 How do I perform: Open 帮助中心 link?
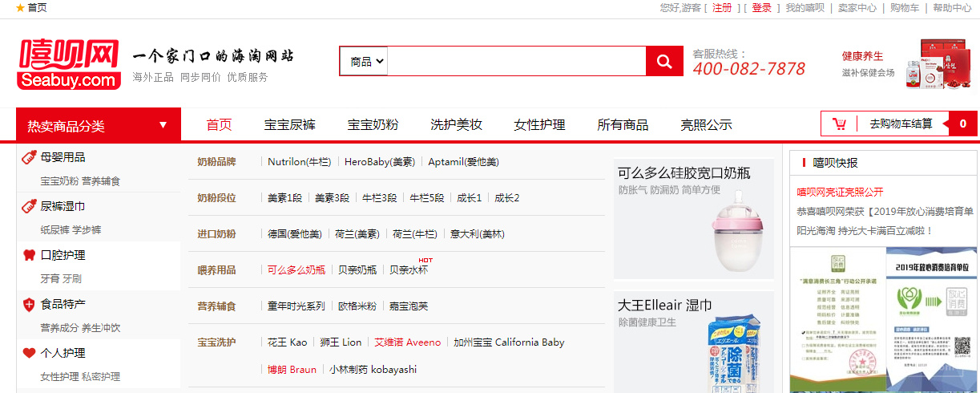click(952, 8)
